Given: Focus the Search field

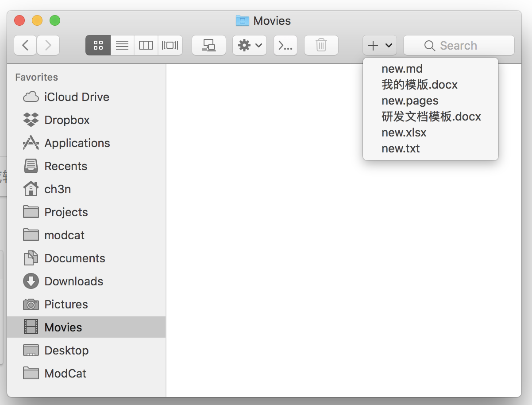Looking at the screenshot, I should [x=459, y=45].
